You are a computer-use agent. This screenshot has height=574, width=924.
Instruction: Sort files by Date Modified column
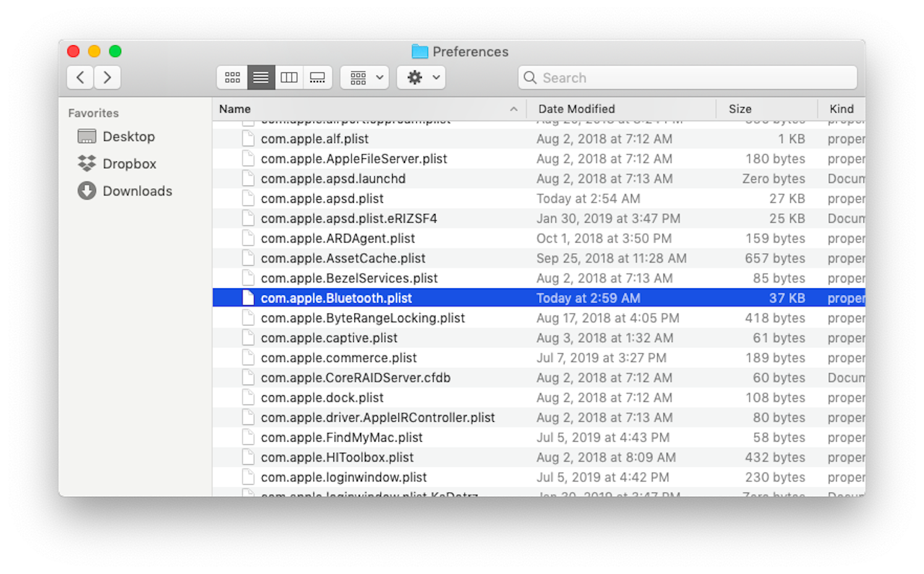576,108
